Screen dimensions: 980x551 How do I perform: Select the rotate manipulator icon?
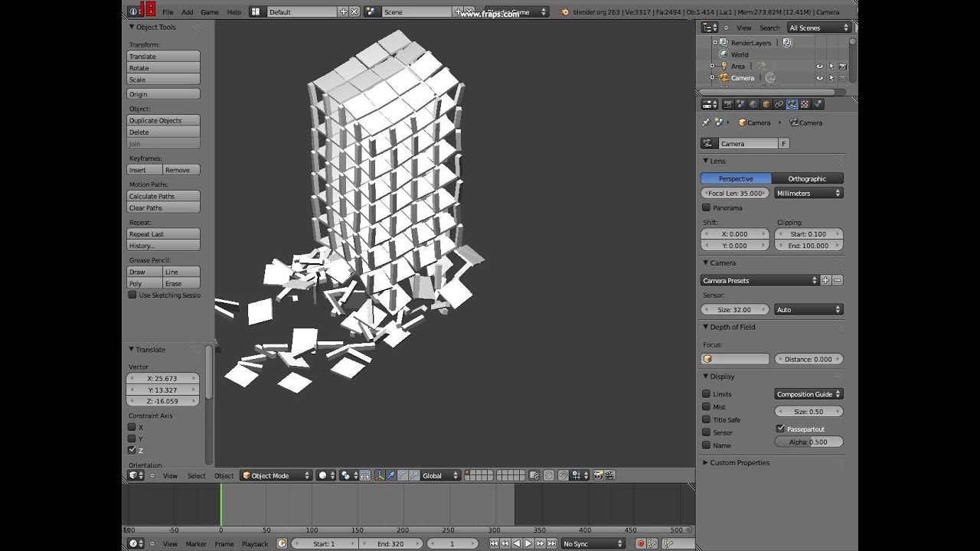coord(403,475)
